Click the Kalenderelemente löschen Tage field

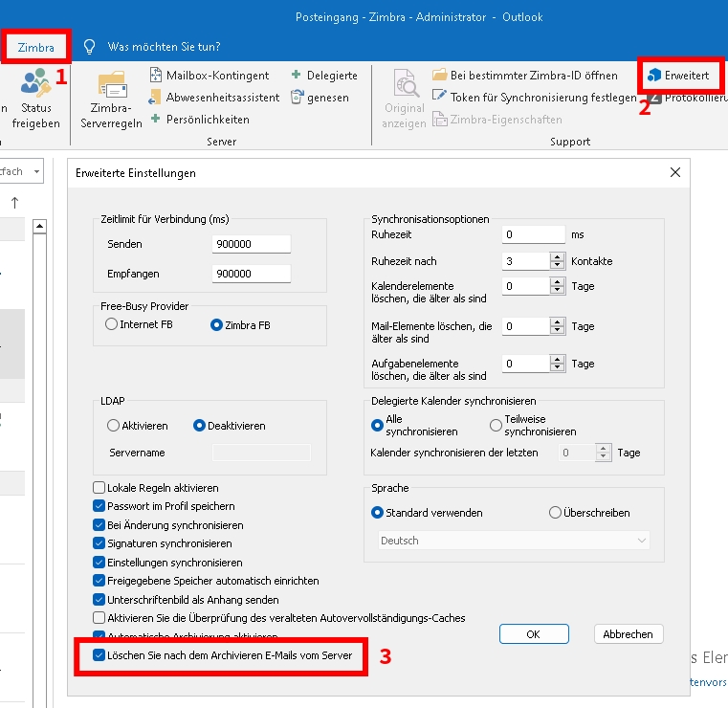point(525,286)
